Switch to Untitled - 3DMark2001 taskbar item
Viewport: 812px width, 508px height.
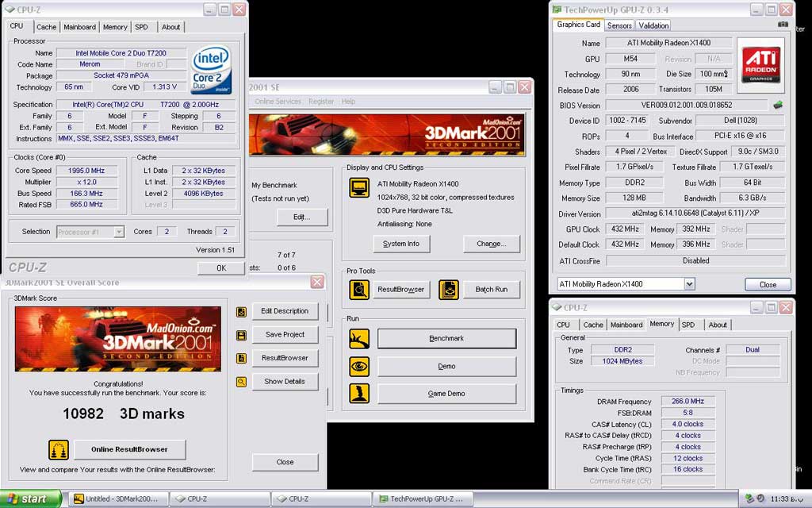click(119, 498)
